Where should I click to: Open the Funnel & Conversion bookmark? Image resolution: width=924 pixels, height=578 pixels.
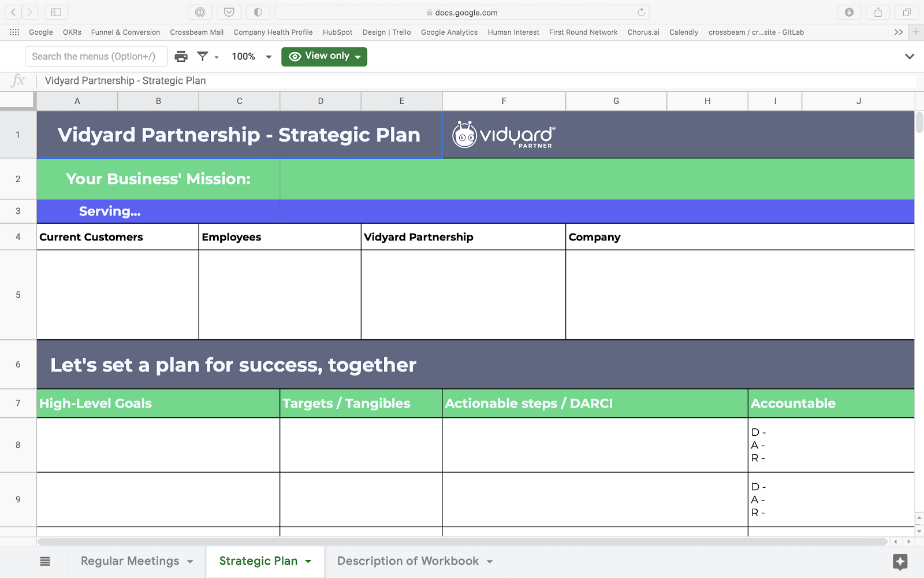pos(125,32)
